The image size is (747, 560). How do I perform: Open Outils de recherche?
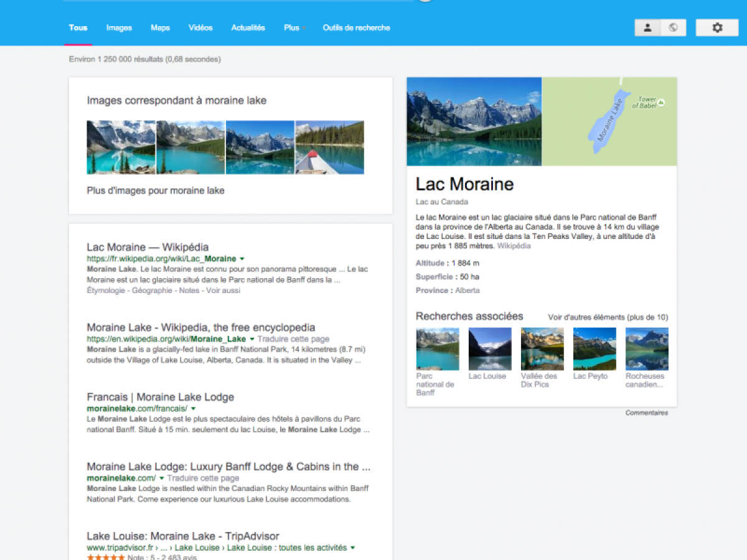(x=356, y=27)
